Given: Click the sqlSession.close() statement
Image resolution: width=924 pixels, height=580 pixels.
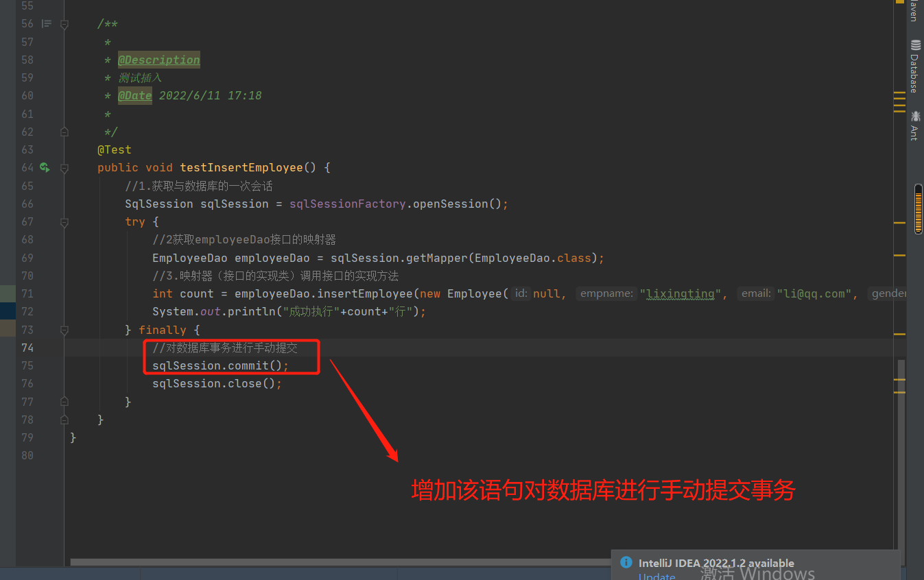Looking at the screenshot, I should click(217, 383).
